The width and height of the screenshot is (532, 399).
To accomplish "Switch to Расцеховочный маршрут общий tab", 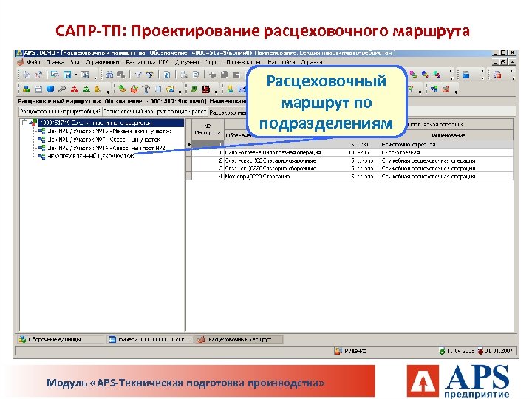I will tap(60, 112).
